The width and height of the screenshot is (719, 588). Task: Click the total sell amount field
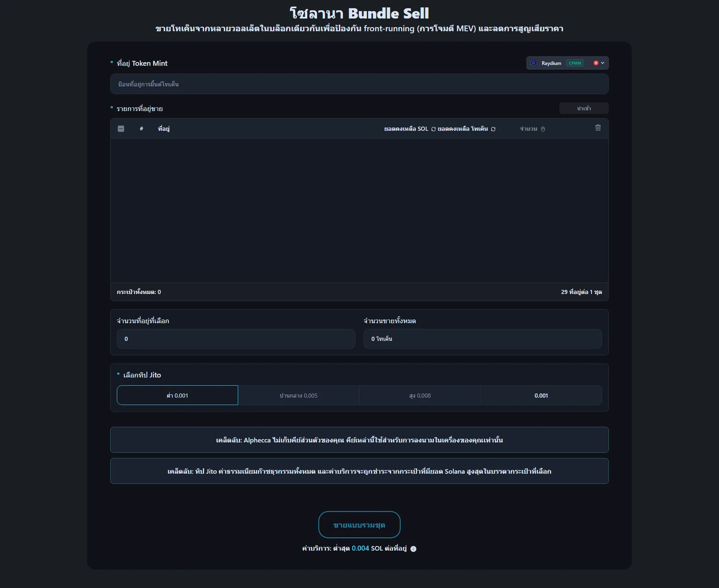click(x=482, y=339)
